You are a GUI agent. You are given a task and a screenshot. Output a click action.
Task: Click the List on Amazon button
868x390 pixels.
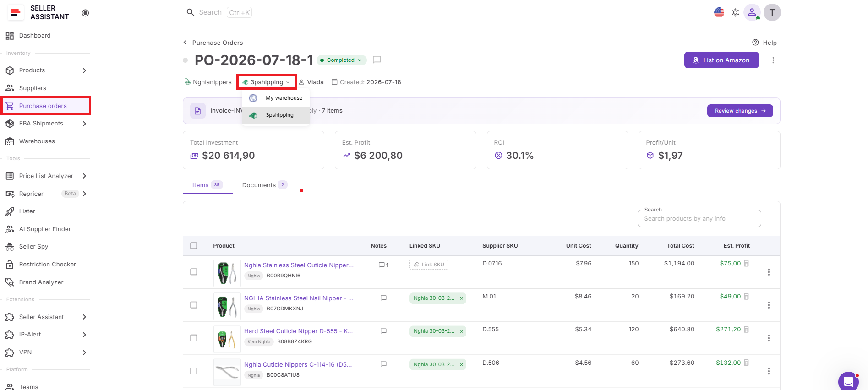click(x=721, y=60)
